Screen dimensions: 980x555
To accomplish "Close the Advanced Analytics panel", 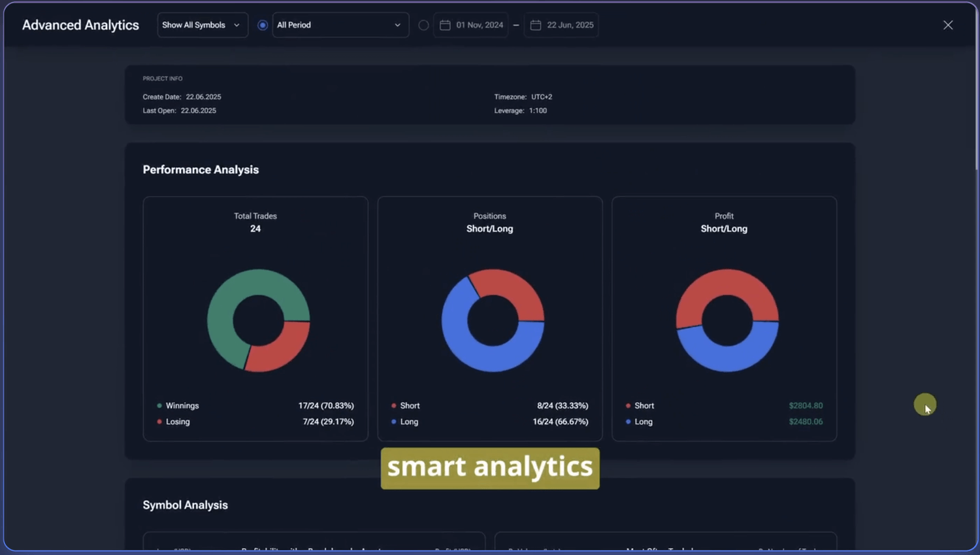I will pos(947,25).
